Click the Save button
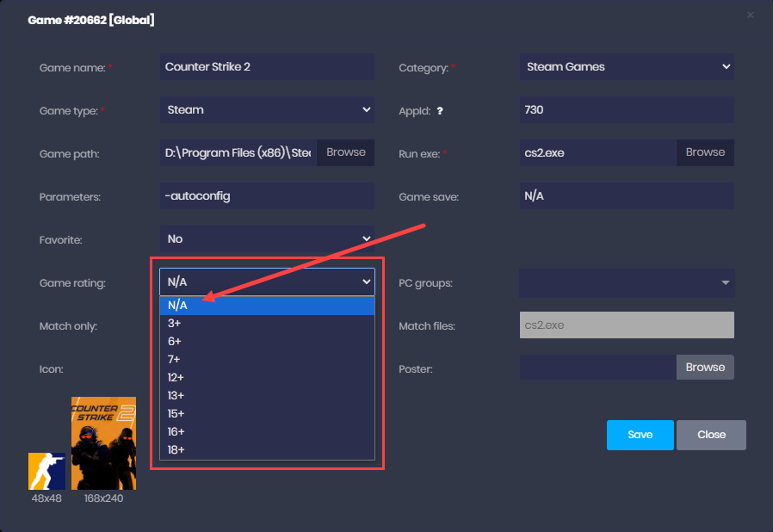Screen dimensions: 773x532 click(640, 435)
